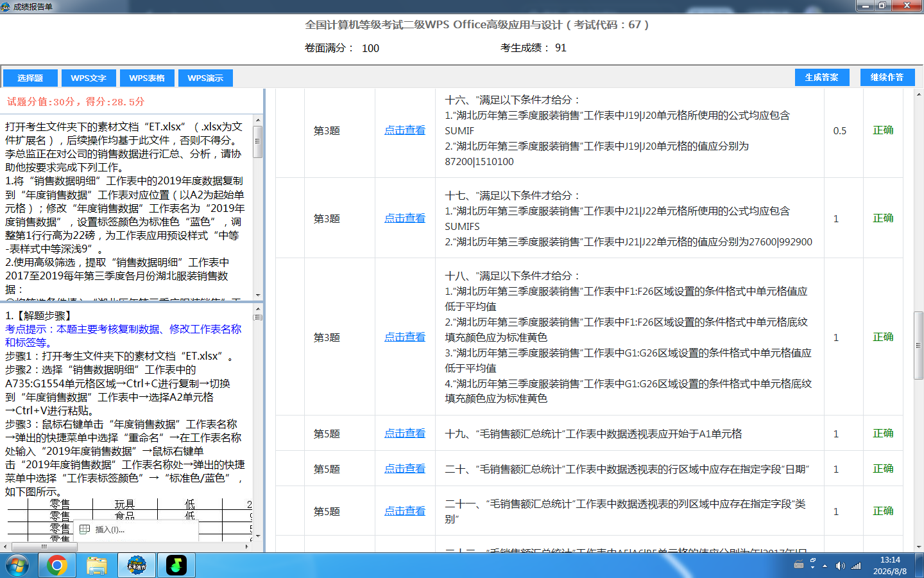924x578 pixels.
Task: Click the 第5题 label in the 十九 row
Action: coord(327,434)
